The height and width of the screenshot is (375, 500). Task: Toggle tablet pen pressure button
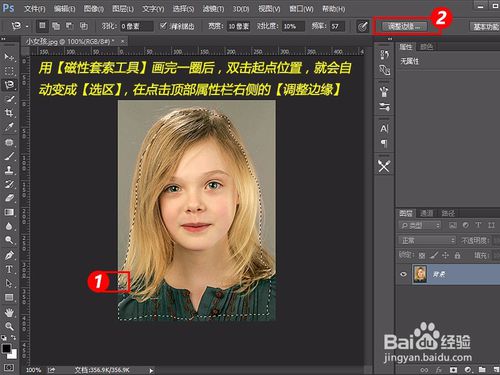[362, 26]
